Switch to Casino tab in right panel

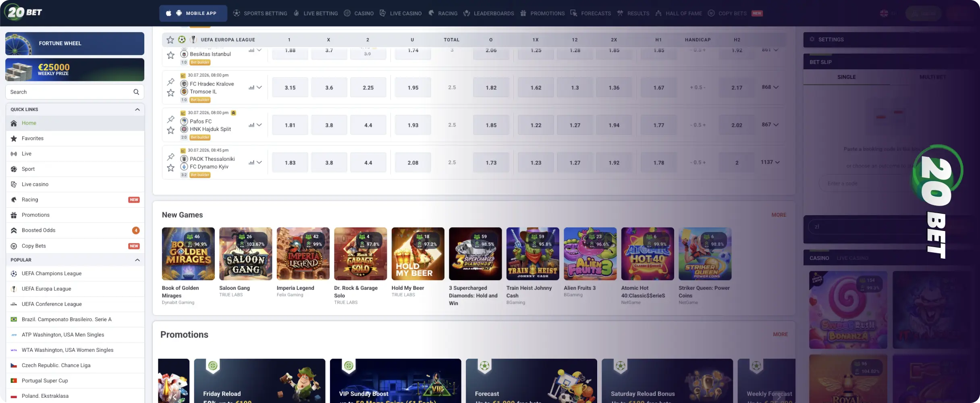coord(819,258)
